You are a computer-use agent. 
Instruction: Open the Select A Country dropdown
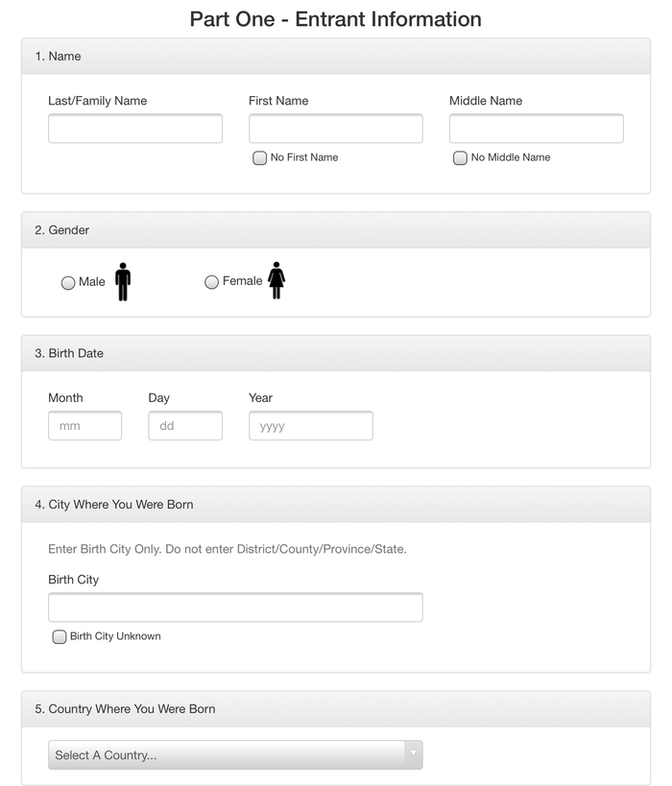click(226, 755)
